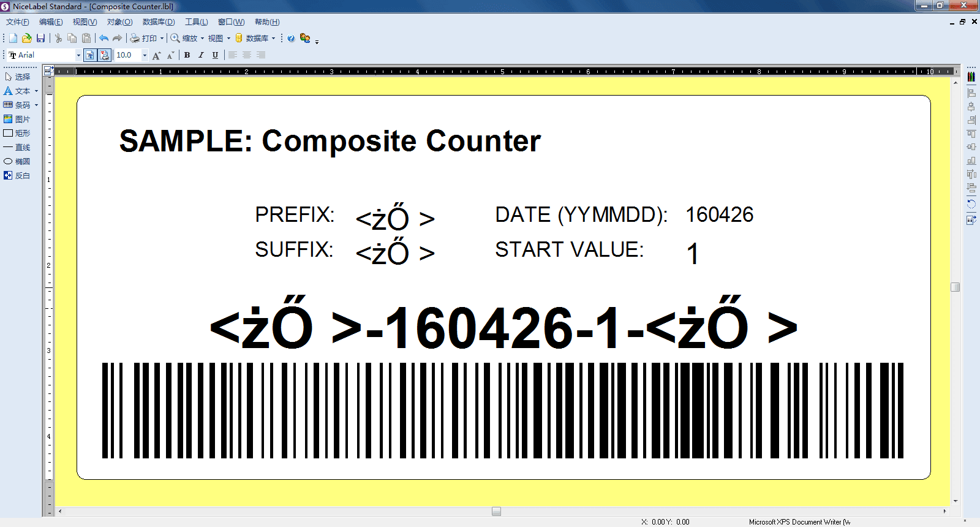Cut the selection with scissors icon

pyautogui.click(x=58, y=38)
